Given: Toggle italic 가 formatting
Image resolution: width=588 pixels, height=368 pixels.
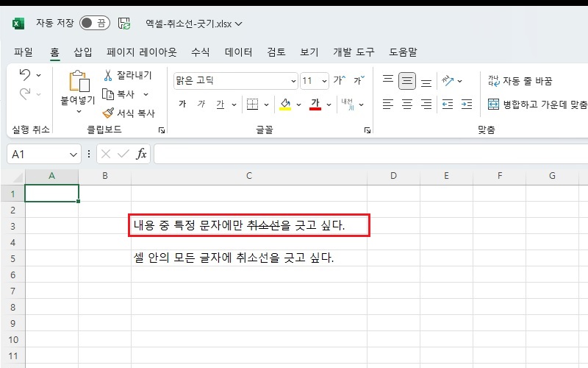Looking at the screenshot, I should coord(201,104).
